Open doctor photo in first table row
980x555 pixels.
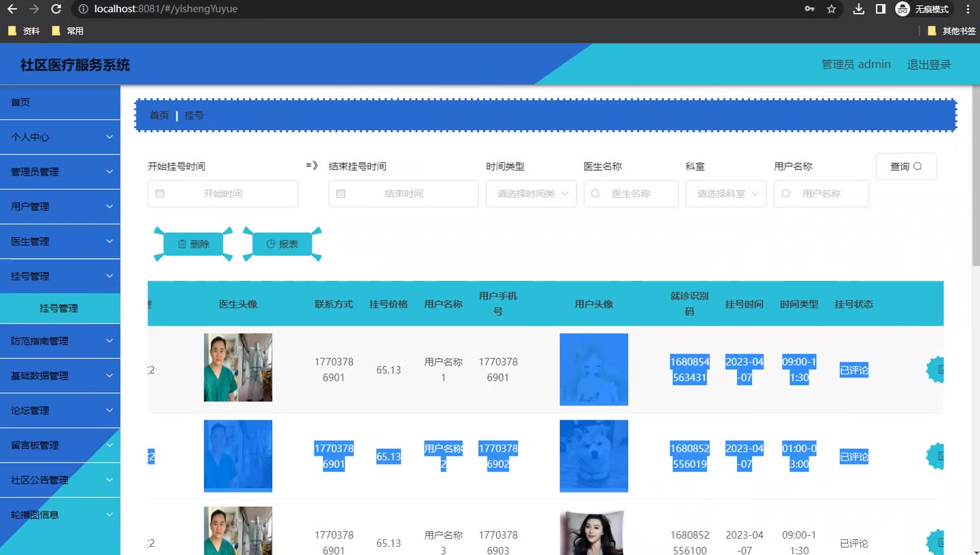click(x=238, y=367)
